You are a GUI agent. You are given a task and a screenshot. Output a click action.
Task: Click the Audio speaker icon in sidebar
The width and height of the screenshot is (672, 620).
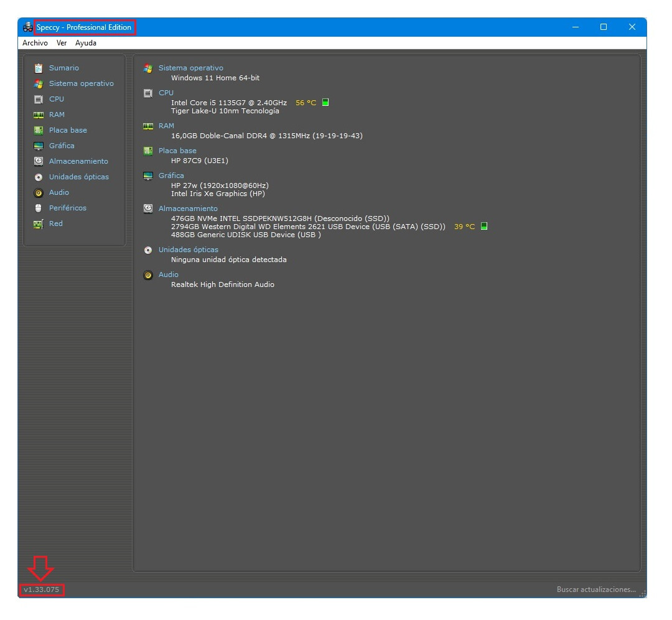click(38, 193)
